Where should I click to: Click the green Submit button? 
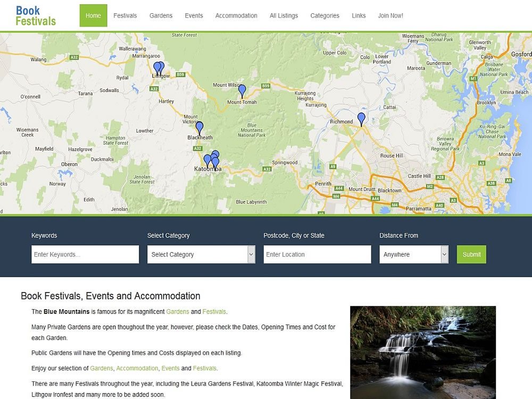coord(471,254)
